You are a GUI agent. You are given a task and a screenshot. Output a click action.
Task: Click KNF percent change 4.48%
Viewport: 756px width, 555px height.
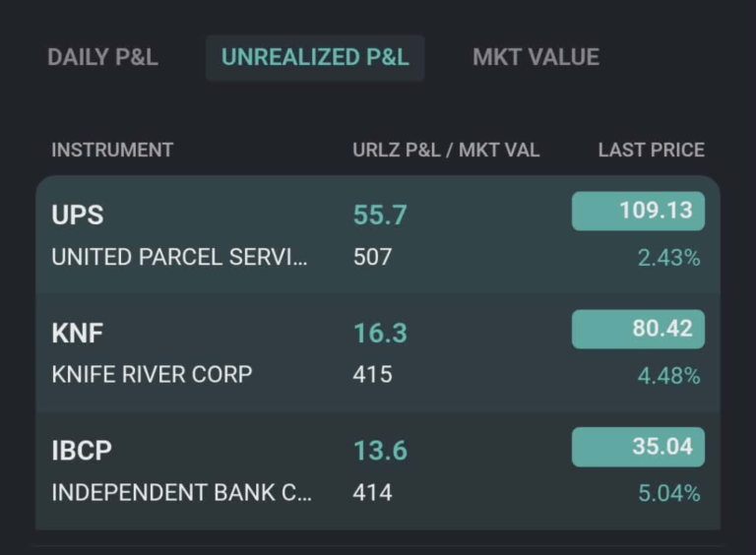[x=668, y=376]
